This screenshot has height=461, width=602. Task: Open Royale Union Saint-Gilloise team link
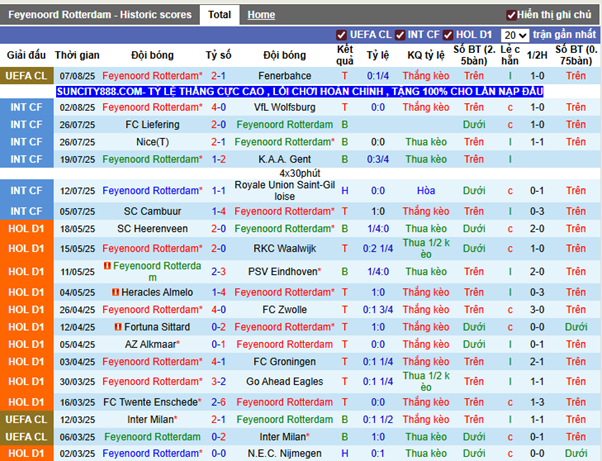tap(284, 190)
